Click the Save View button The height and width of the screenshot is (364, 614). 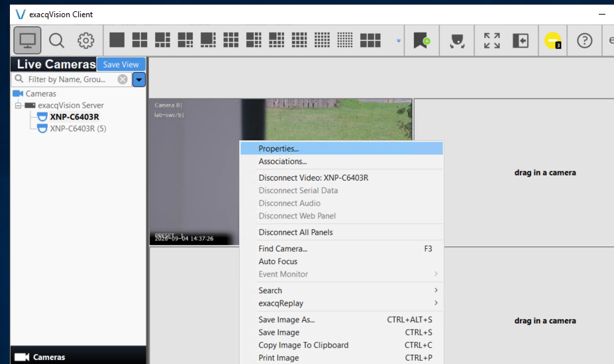(x=121, y=65)
